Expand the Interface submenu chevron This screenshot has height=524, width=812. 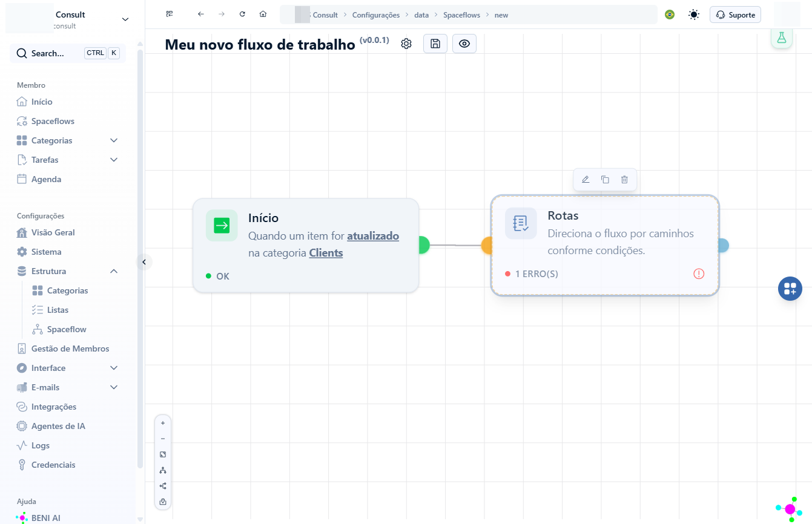[x=114, y=368]
